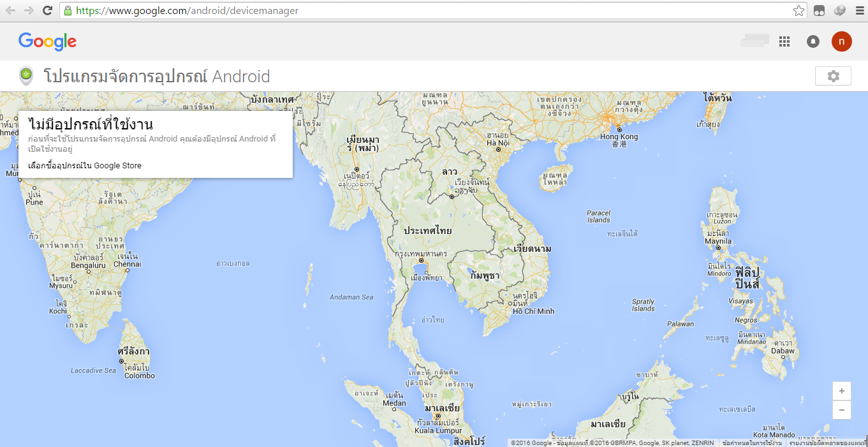Click the Chennai city label
The width and height of the screenshot is (868, 447).
[127, 264]
